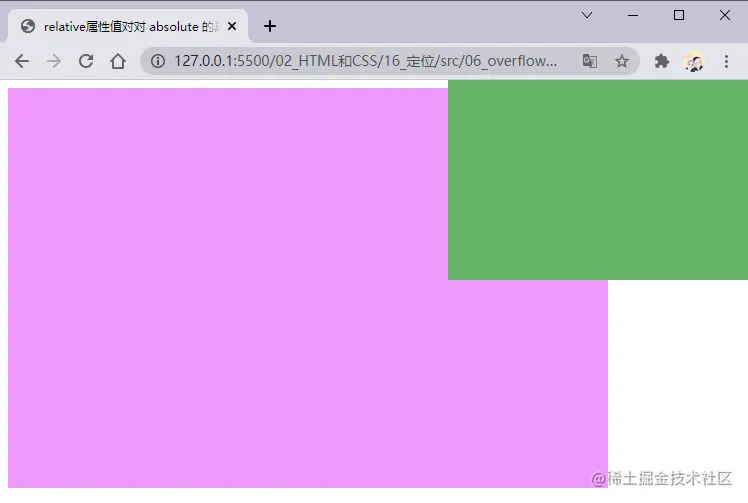Open the tab search chevron

pos(587,15)
